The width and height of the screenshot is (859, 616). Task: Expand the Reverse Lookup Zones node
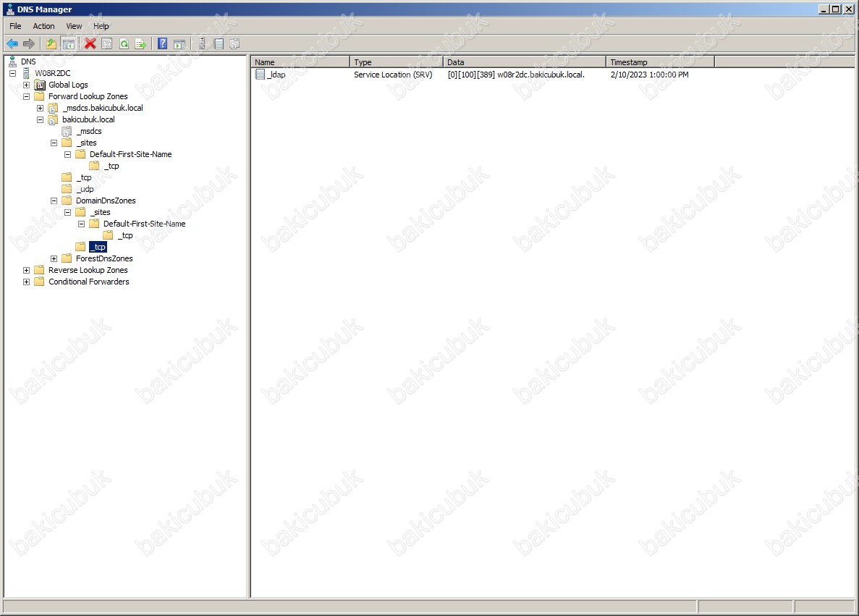click(x=26, y=270)
